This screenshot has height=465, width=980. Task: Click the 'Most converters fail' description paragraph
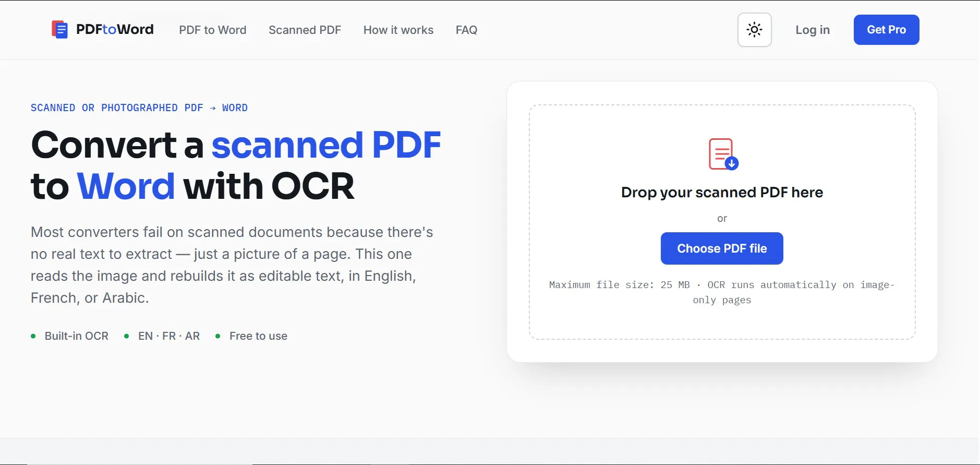[232, 265]
